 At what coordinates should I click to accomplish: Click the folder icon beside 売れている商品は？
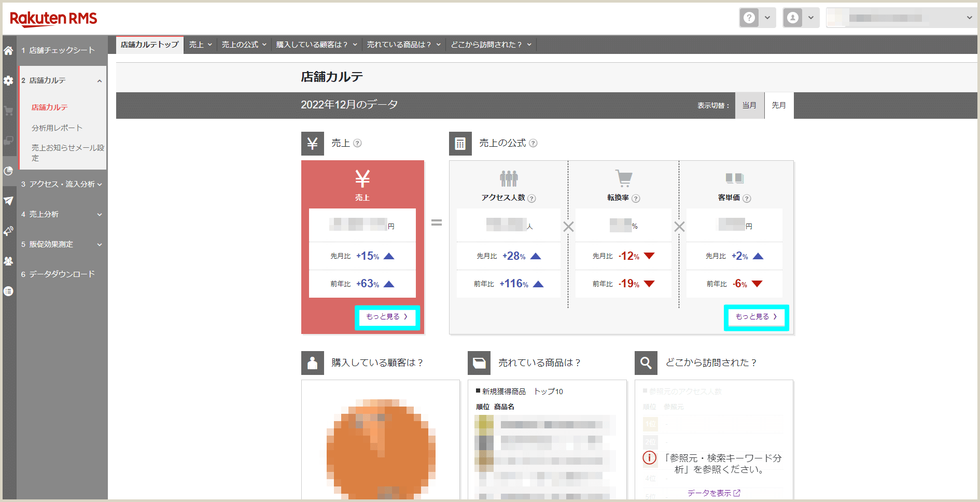[479, 363]
